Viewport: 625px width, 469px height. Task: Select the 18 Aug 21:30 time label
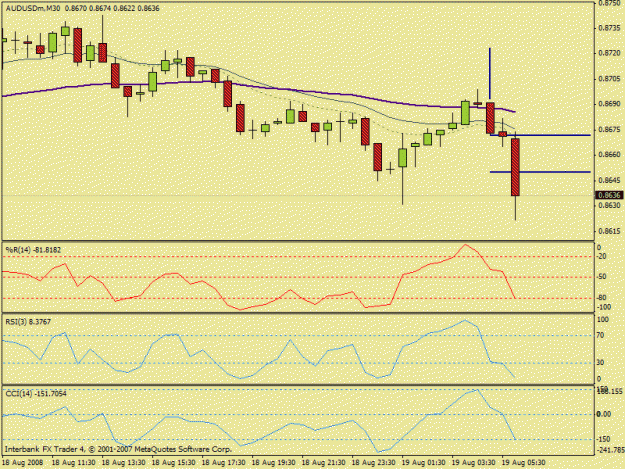(x=323, y=463)
